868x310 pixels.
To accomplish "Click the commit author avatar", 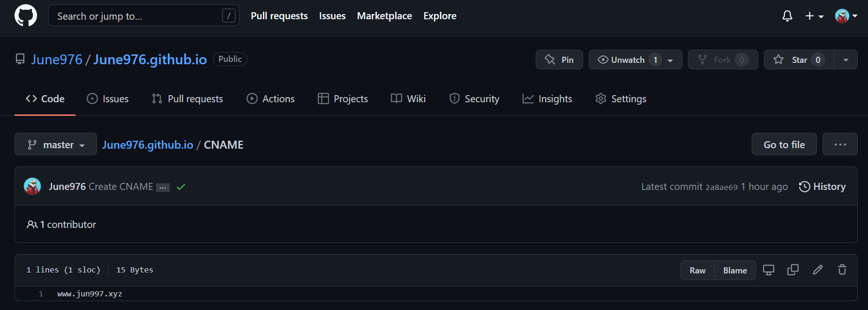I will (x=32, y=187).
